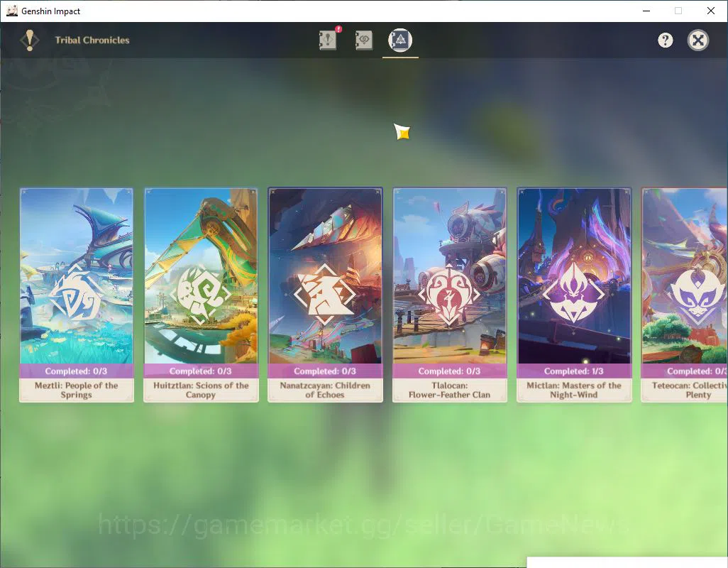Click the Tribal Chronicles title text

pos(92,40)
